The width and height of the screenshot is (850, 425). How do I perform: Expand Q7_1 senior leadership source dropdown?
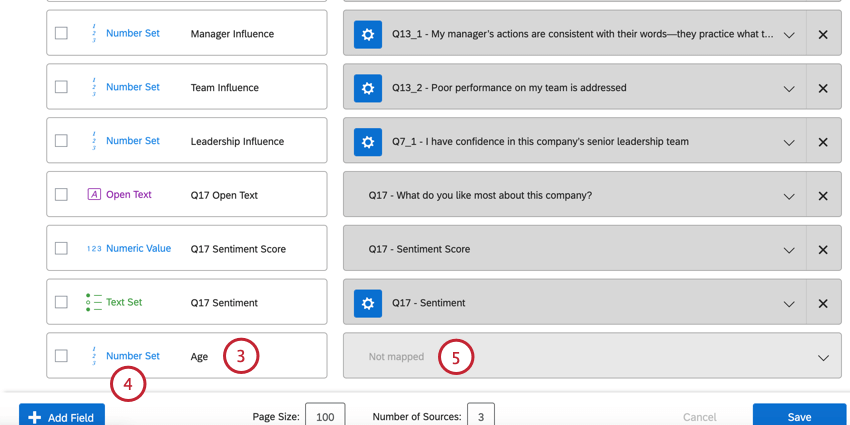(x=789, y=142)
